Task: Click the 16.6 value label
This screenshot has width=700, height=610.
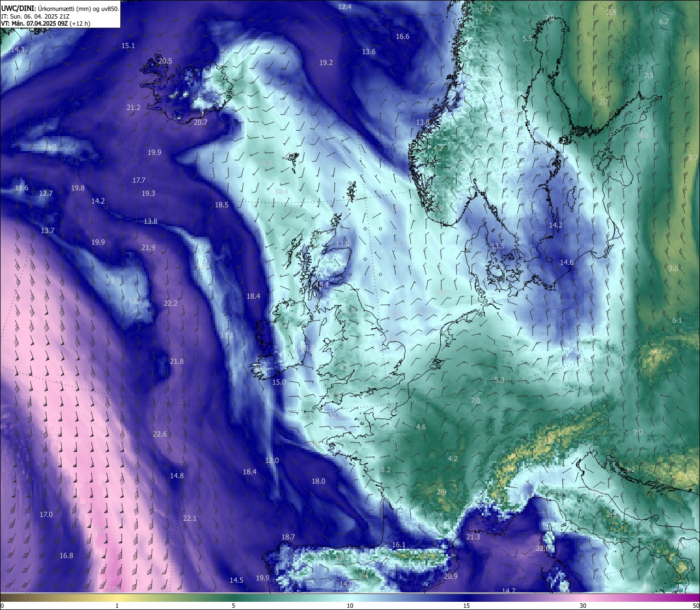Action: 402,37
